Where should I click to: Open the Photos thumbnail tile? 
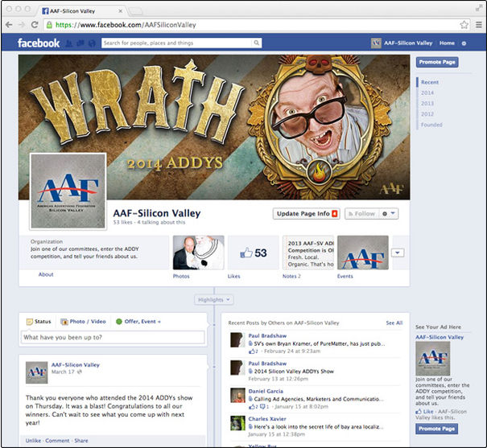pyautogui.click(x=198, y=253)
